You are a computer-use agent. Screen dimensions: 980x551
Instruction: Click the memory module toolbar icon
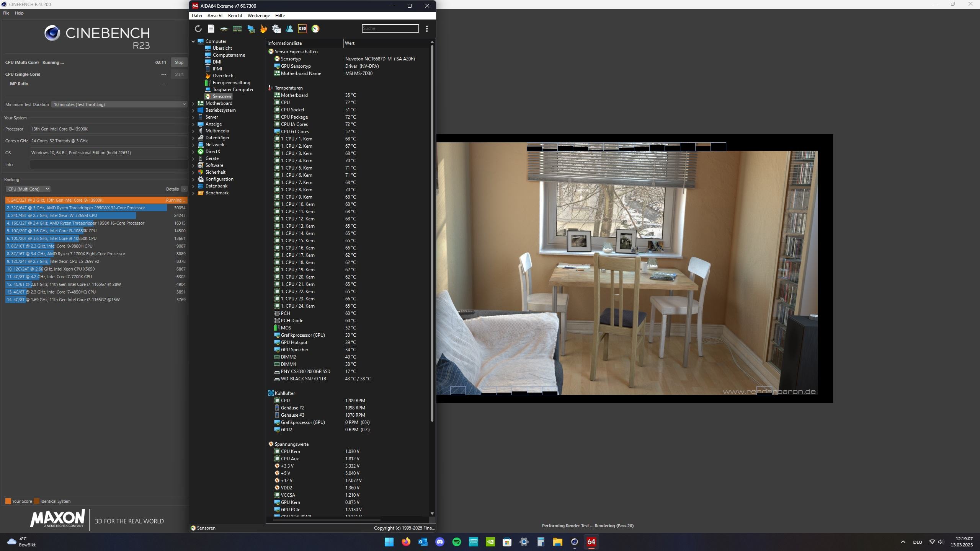click(x=237, y=29)
